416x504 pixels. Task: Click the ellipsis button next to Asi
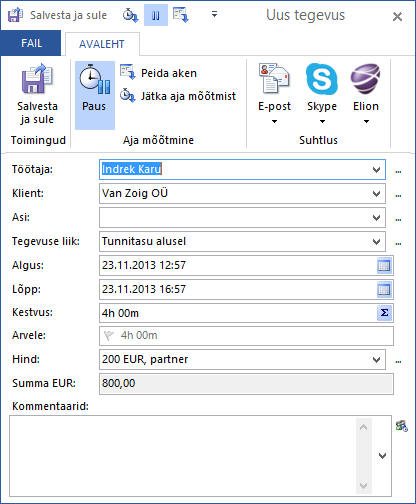coord(398,219)
